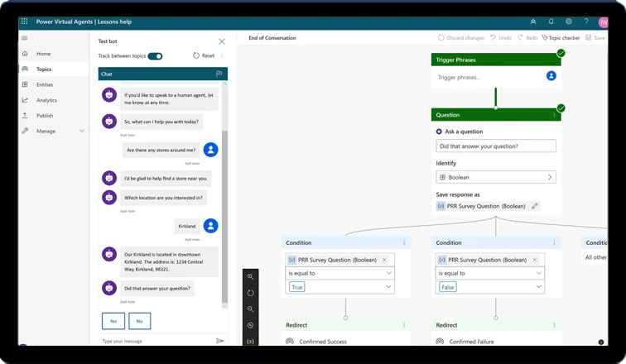Open the app launcher waffle icon
The image size is (626, 364).
click(x=25, y=22)
